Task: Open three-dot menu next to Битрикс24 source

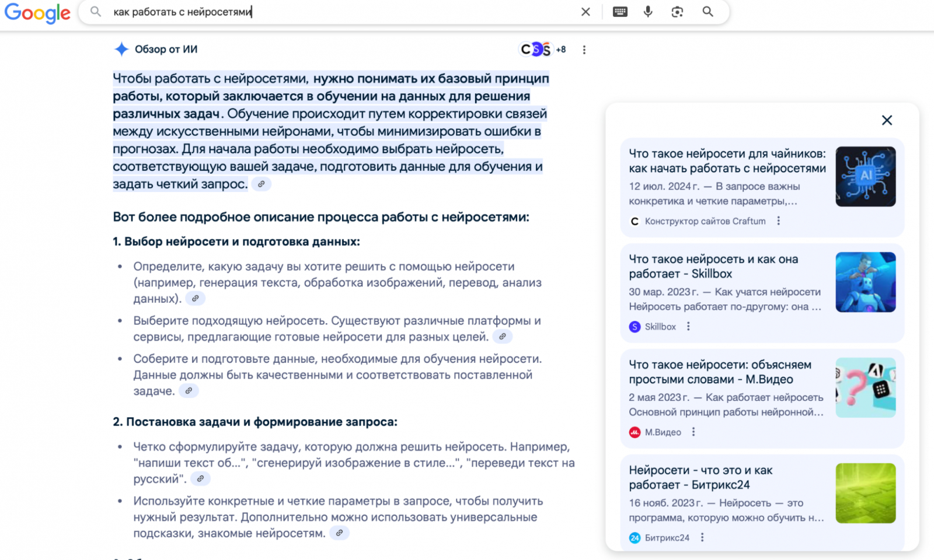Action: pyautogui.click(x=702, y=538)
